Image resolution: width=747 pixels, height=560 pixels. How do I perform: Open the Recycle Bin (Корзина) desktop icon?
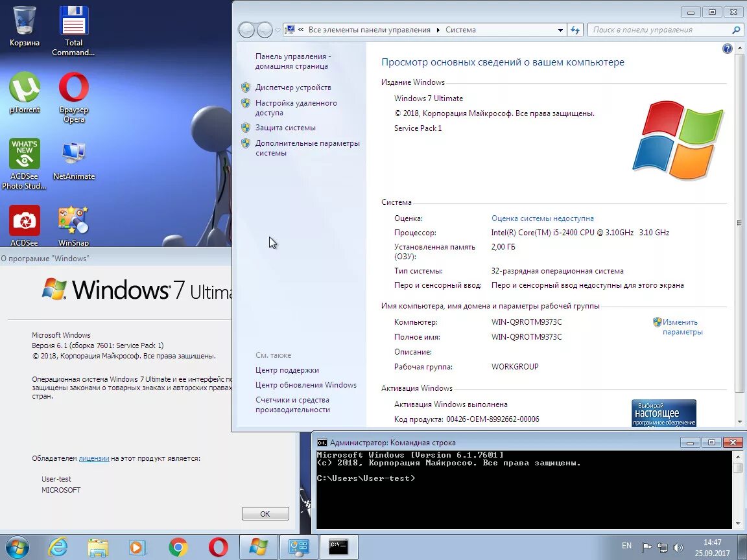coord(24,26)
